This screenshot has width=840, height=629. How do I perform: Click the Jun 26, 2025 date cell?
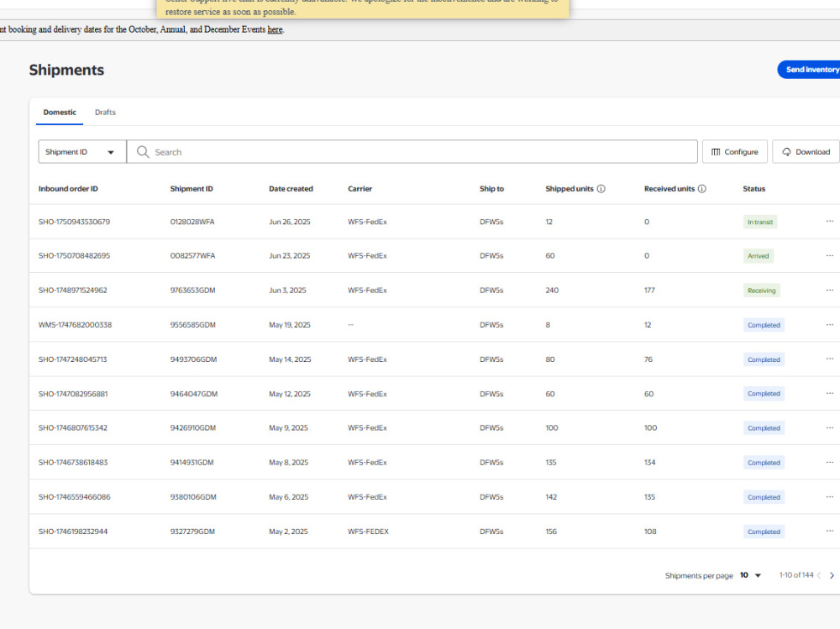click(x=289, y=221)
